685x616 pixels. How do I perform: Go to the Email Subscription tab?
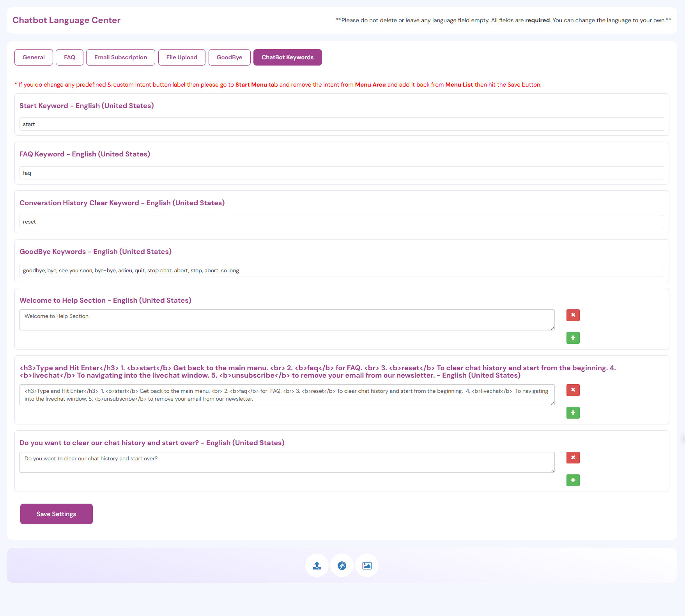click(x=120, y=57)
